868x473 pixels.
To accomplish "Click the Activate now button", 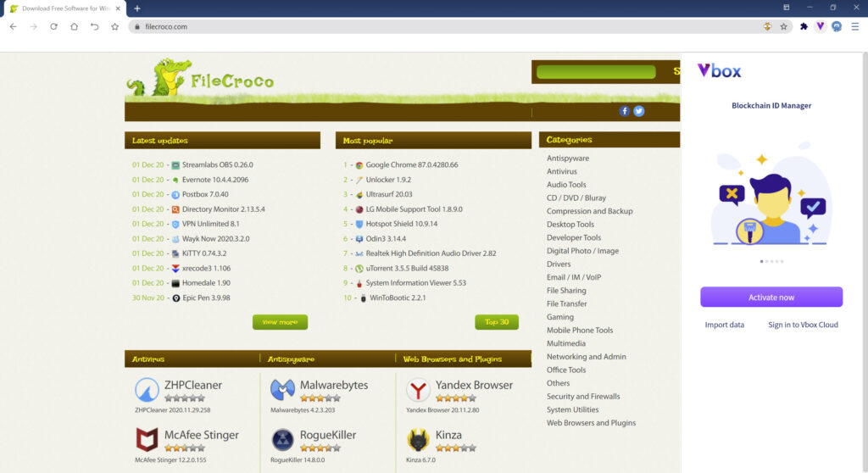I will coord(771,297).
